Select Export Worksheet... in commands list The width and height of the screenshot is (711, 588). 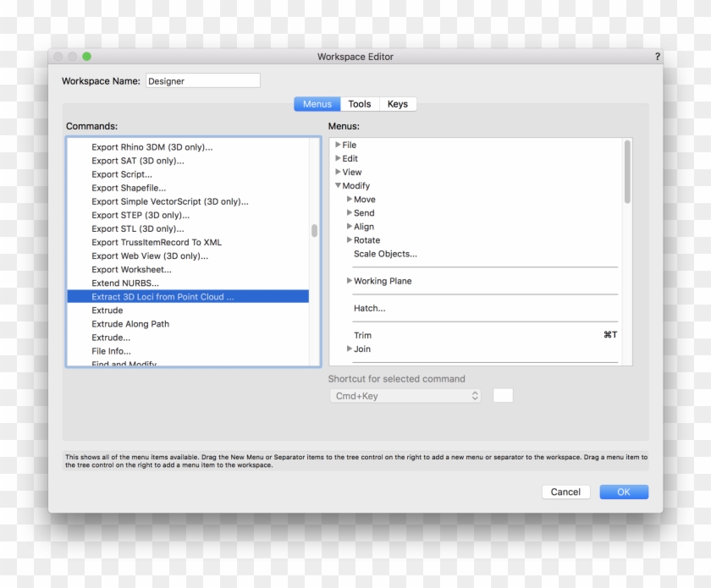pos(131,270)
